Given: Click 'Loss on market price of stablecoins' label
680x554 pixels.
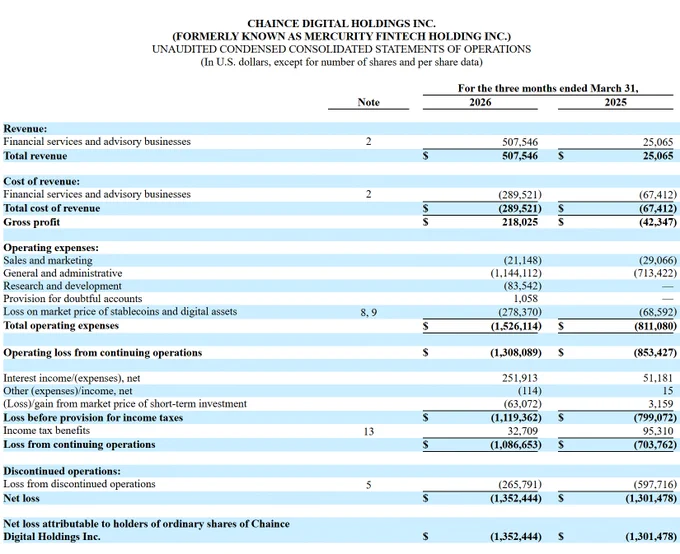Looking at the screenshot, I should (120, 311).
